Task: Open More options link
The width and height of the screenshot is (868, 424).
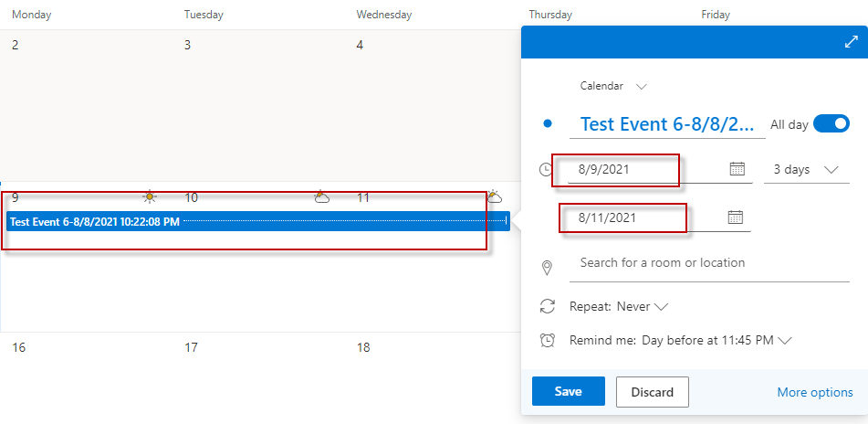Action: click(814, 392)
